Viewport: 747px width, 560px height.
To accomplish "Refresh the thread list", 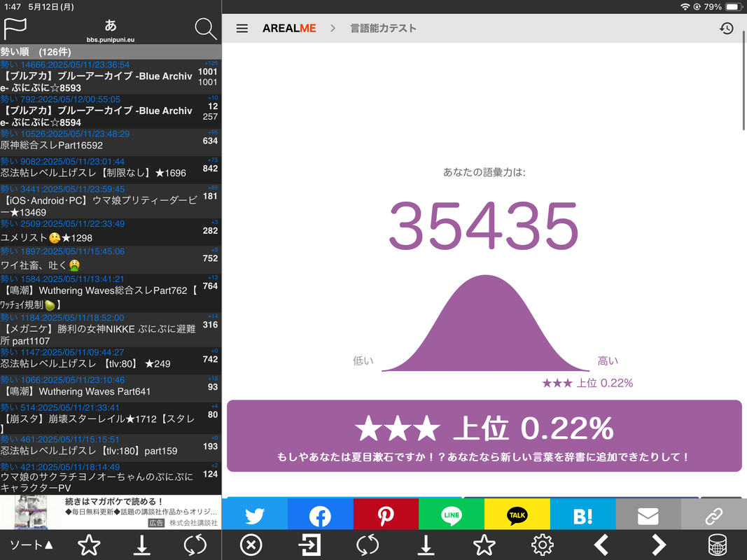I will pos(195,545).
